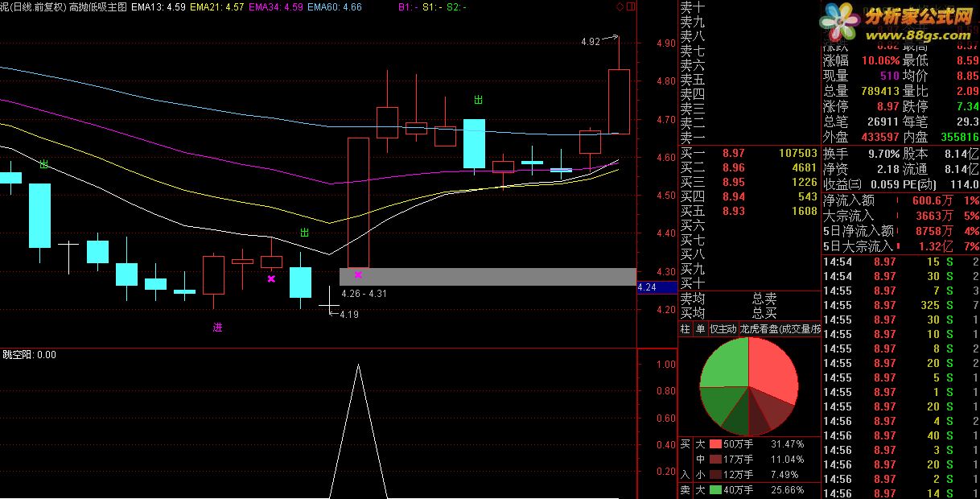
Task: Click the green 40万手 legend swatch
Action: click(x=715, y=489)
